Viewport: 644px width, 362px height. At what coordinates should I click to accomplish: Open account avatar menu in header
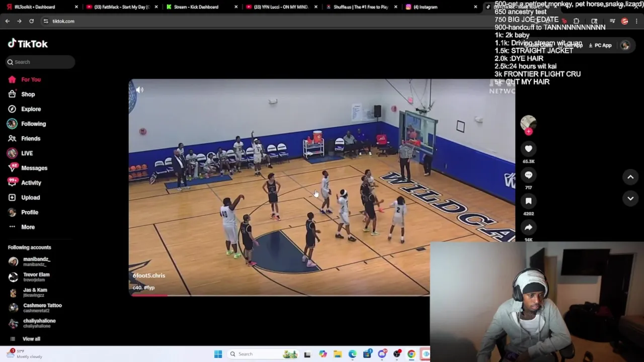pos(625,45)
